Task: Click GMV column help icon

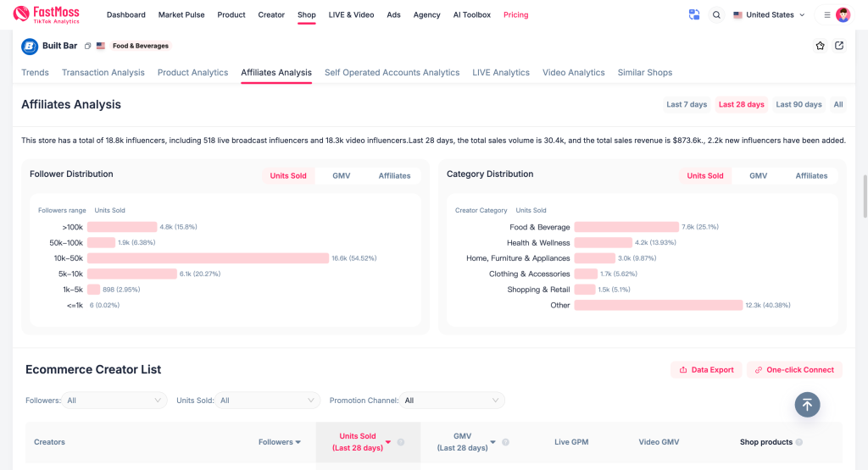Action: click(x=505, y=442)
